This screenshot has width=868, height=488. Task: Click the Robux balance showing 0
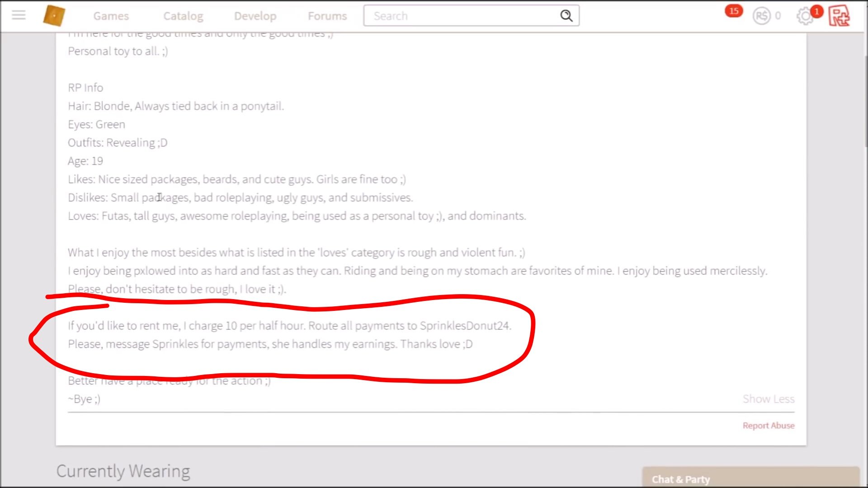click(x=778, y=16)
